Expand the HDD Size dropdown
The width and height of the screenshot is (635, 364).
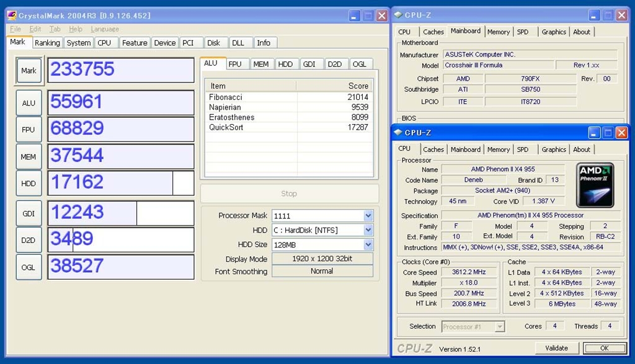368,244
